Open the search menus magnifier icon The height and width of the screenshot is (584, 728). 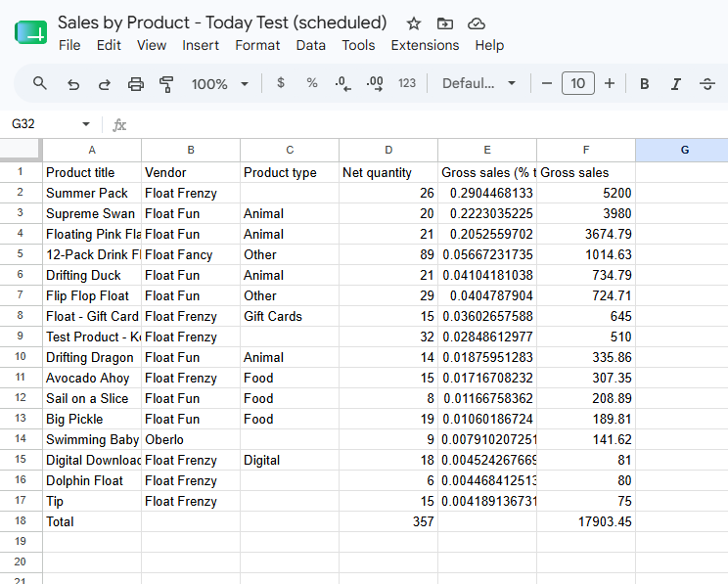[x=39, y=84]
